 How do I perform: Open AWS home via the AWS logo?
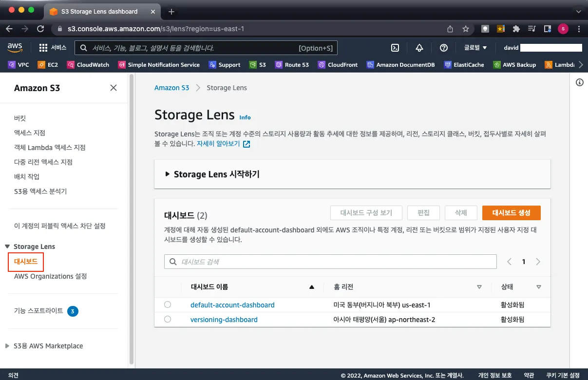click(x=15, y=47)
